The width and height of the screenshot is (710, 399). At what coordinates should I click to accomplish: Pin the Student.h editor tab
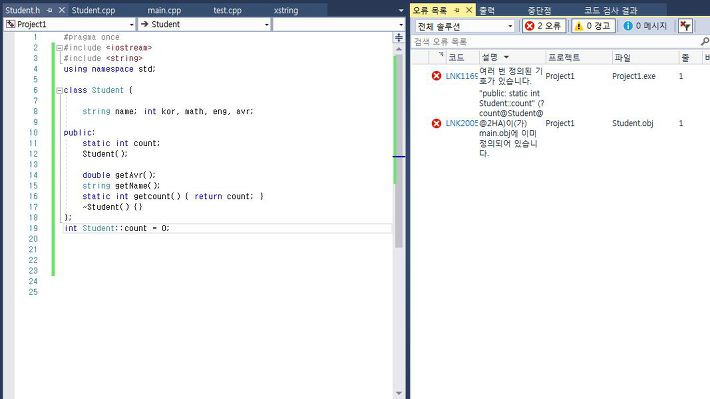[49, 10]
